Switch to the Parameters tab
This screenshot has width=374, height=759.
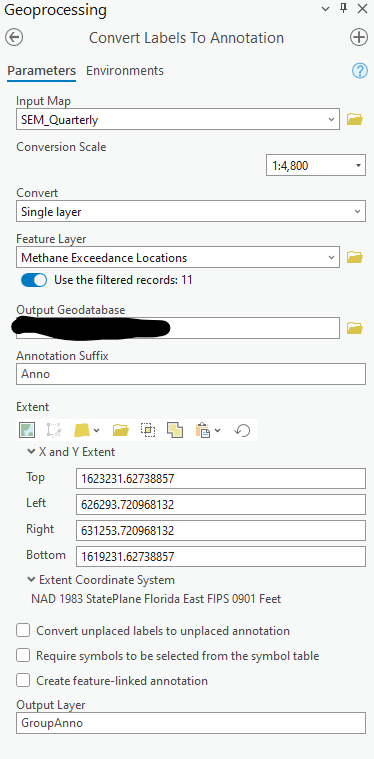click(x=42, y=71)
